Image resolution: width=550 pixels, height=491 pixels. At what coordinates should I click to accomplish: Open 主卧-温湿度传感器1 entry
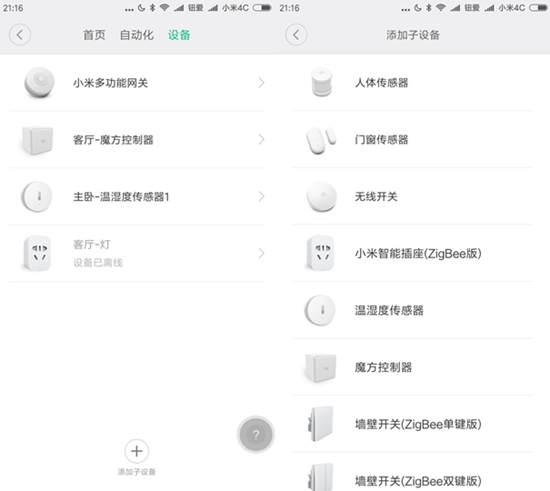(137, 196)
